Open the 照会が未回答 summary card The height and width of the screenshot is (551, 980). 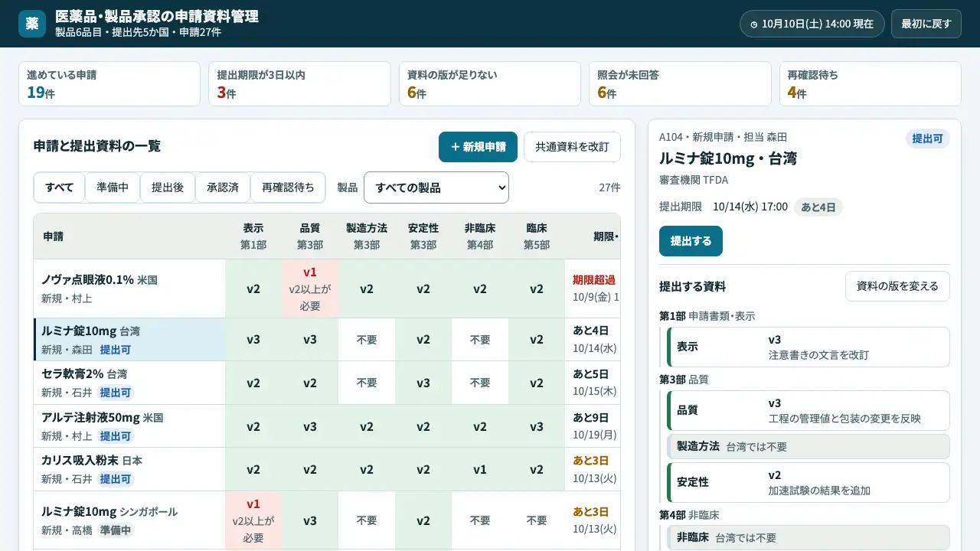[x=680, y=84]
